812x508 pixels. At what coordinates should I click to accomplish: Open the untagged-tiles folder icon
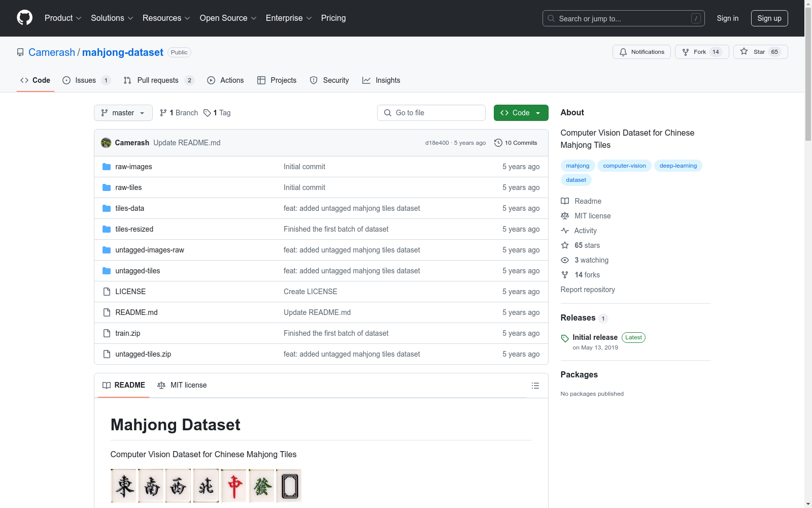107,271
